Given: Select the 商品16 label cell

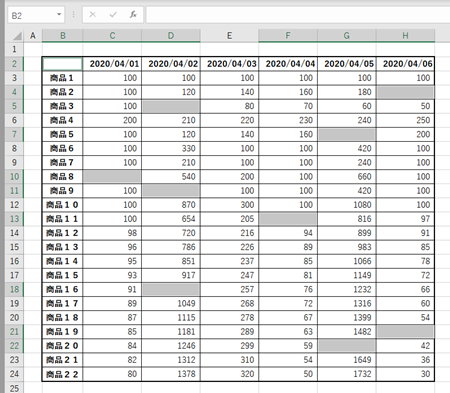Looking at the screenshot, I should (x=62, y=289).
